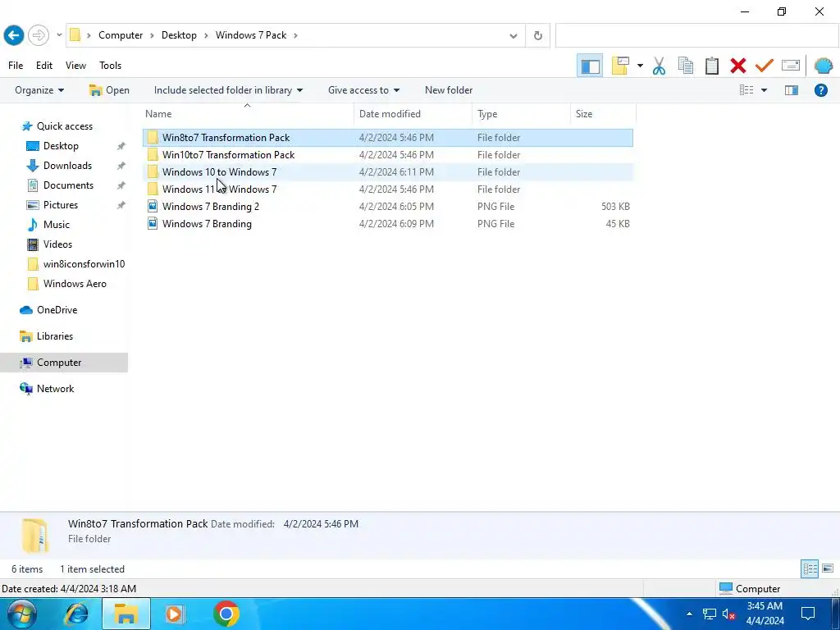Open the view options dropdown arrow
The width and height of the screenshot is (840, 630).
764,90
